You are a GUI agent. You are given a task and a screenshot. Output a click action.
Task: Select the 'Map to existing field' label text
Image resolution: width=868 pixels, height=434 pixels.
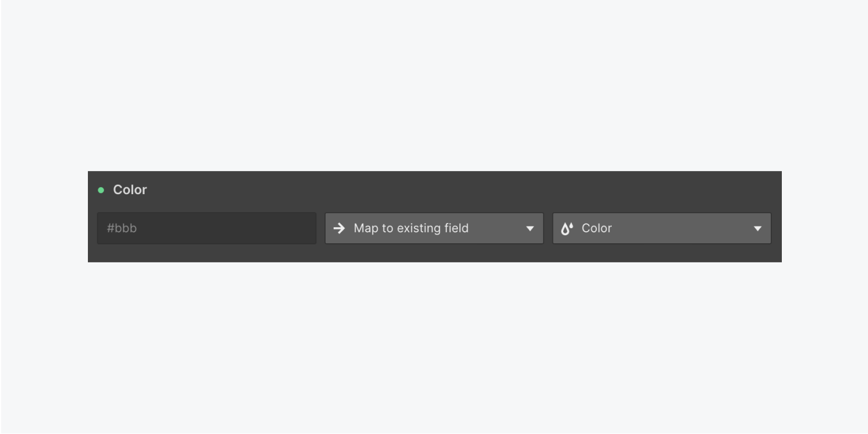pos(411,228)
